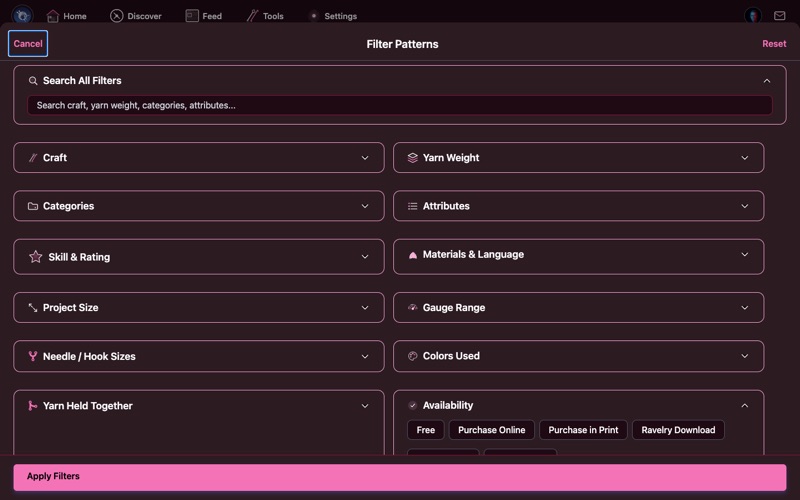Click the Craft needles icon
The width and height of the screenshot is (800, 500).
tap(33, 158)
